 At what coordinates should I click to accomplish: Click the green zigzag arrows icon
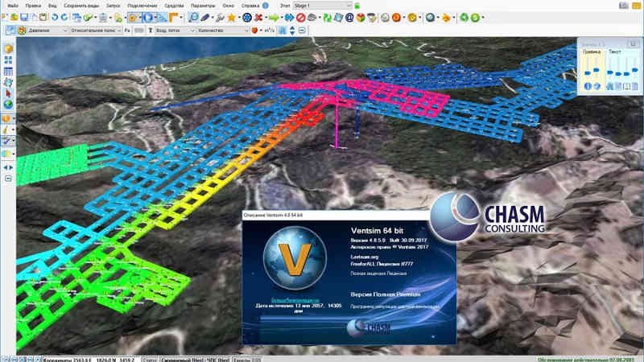pos(328,17)
